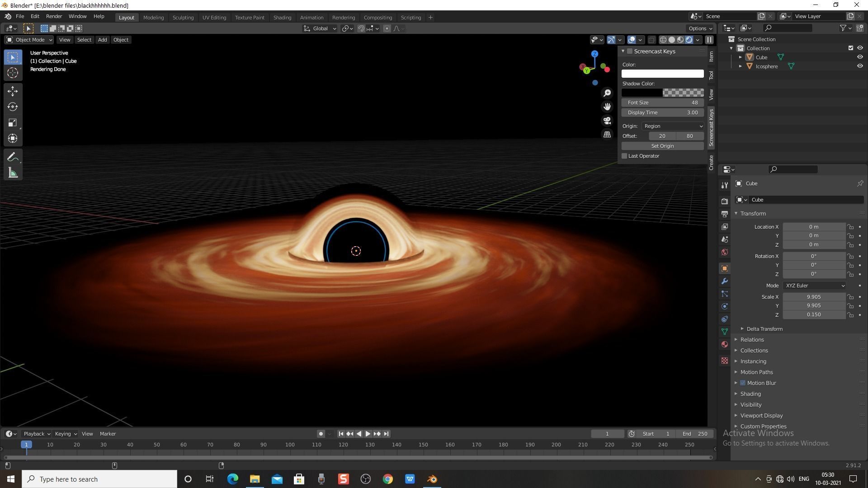Image resolution: width=868 pixels, height=488 pixels.
Task: Open Object Data mesh properties tab
Action: click(x=725, y=332)
